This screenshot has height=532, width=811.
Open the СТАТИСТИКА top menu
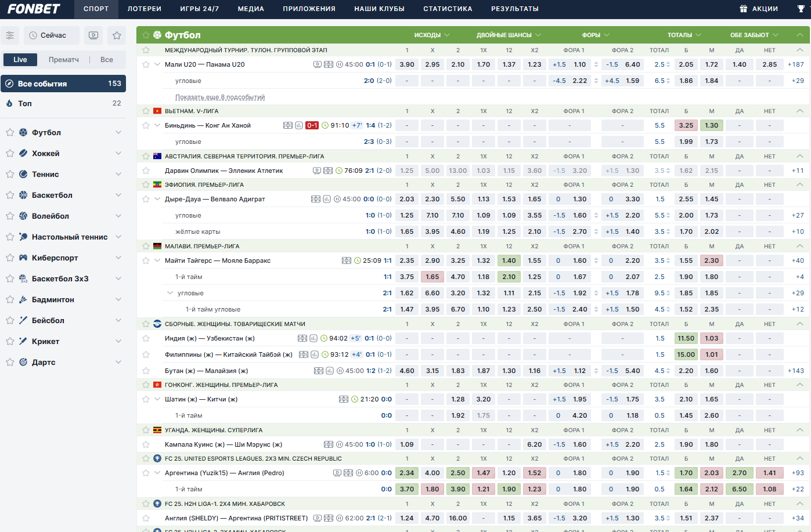448,9
